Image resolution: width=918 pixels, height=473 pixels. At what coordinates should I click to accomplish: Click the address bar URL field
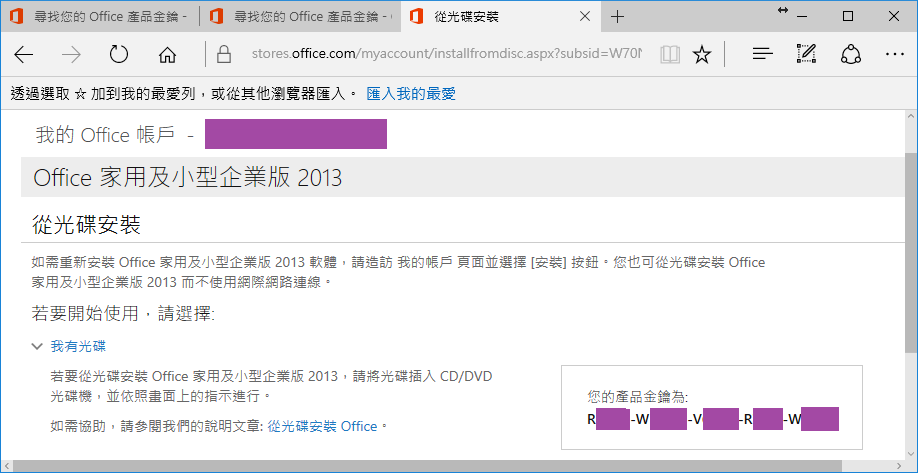click(447, 54)
